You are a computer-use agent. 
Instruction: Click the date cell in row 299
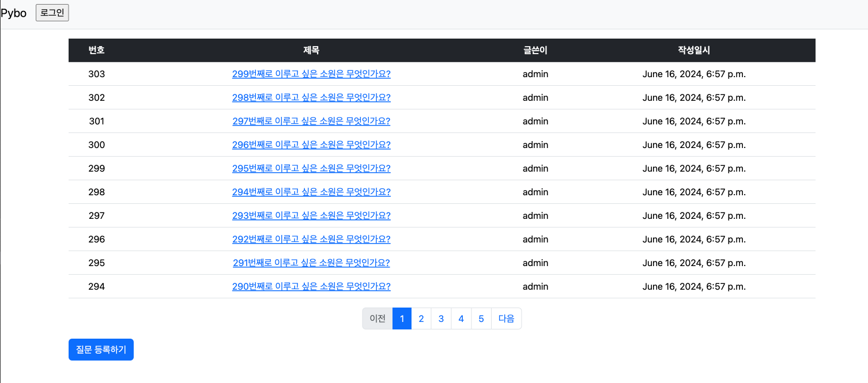point(694,168)
